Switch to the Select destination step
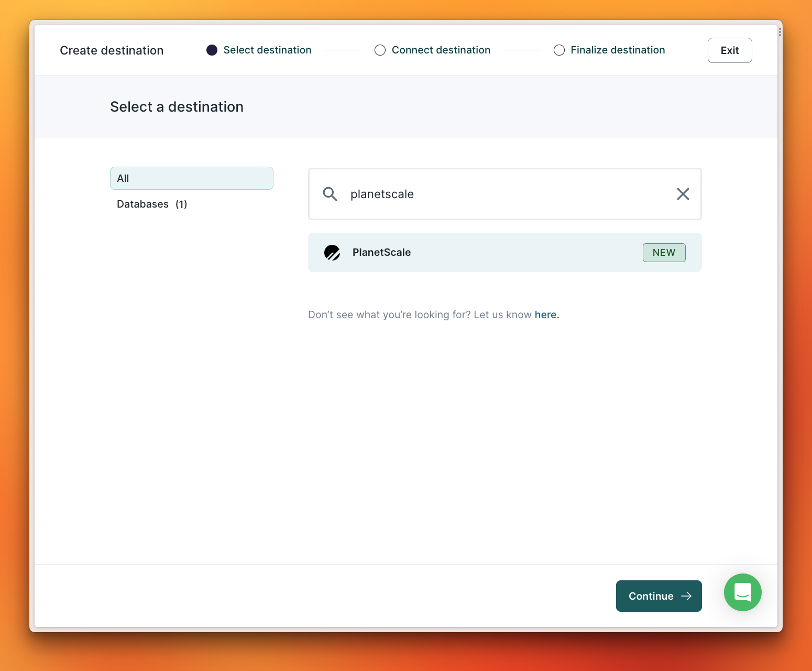The image size is (812, 671). point(267,50)
